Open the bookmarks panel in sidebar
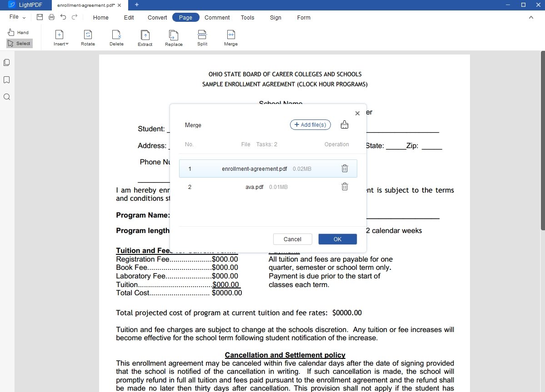 tap(7, 80)
